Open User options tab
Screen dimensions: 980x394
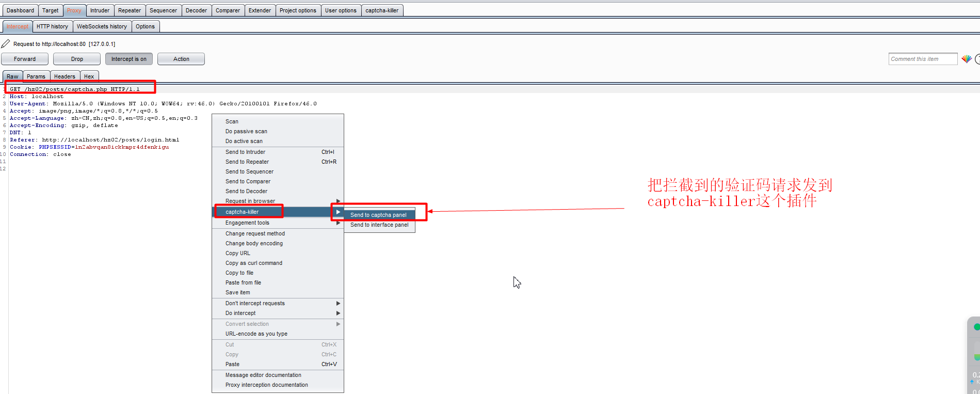341,10
